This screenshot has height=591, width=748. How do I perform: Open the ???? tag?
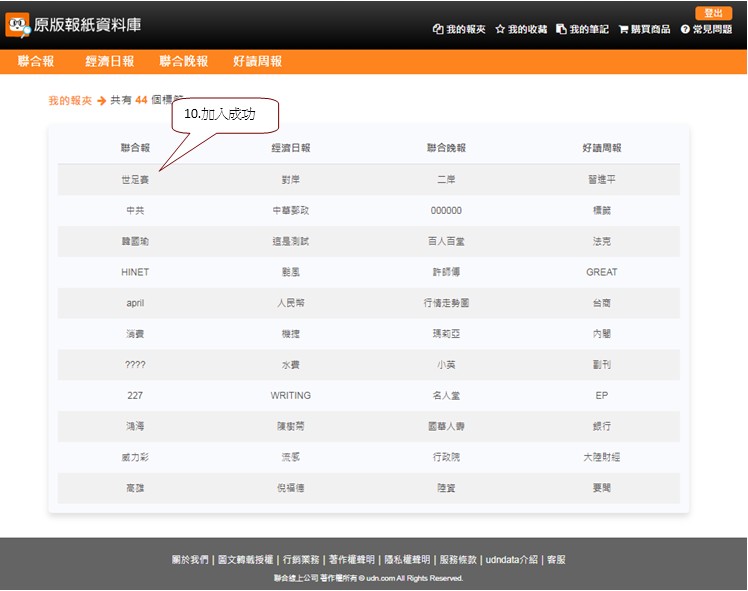pos(135,364)
